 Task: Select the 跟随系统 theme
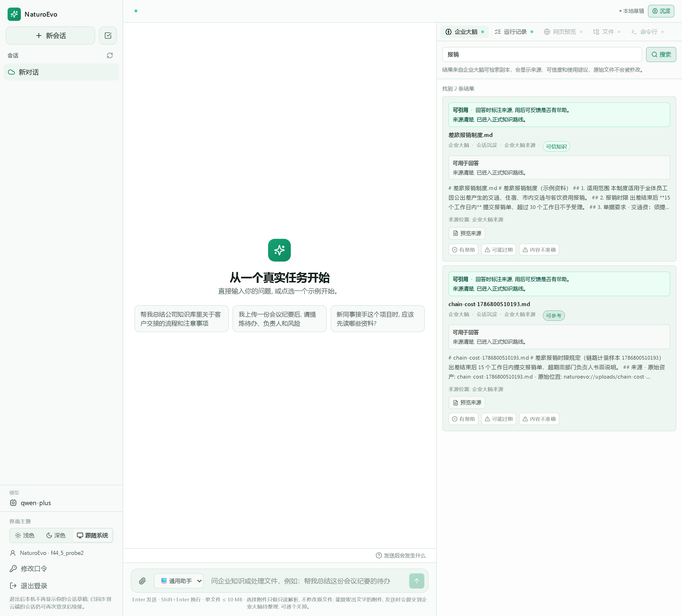[93, 535]
